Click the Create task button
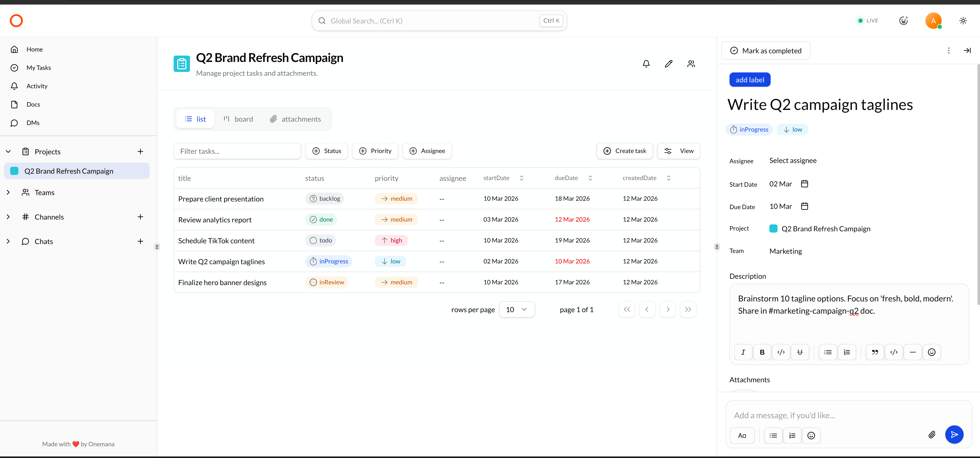980x458 pixels. tap(624, 151)
